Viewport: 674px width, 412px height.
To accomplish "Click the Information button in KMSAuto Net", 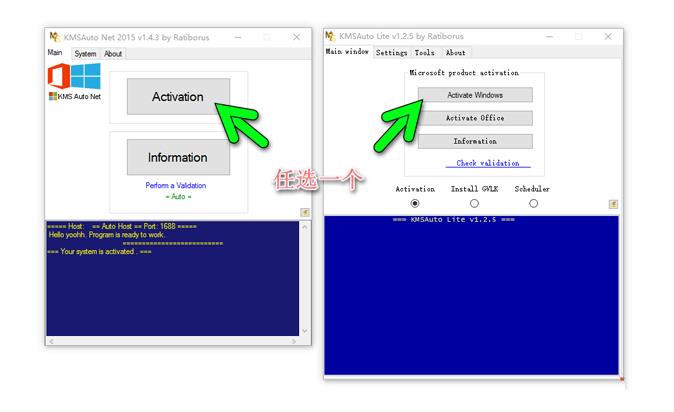I will pos(178,157).
